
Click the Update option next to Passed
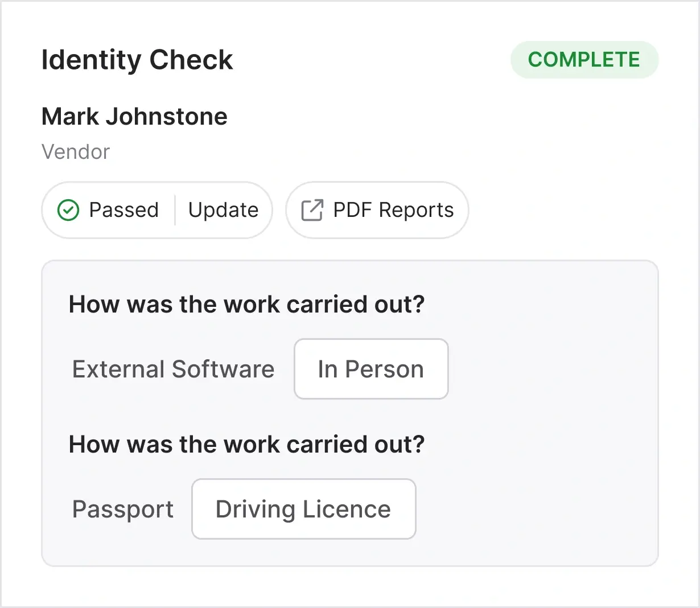tap(223, 210)
